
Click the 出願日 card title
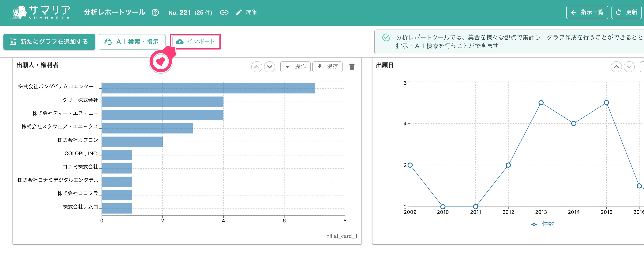point(385,65)
